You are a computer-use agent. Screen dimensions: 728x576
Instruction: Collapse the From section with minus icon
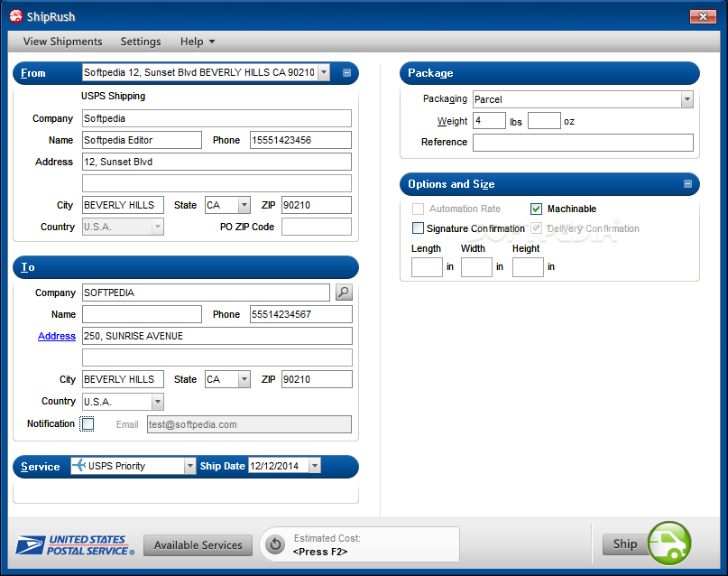346,72
